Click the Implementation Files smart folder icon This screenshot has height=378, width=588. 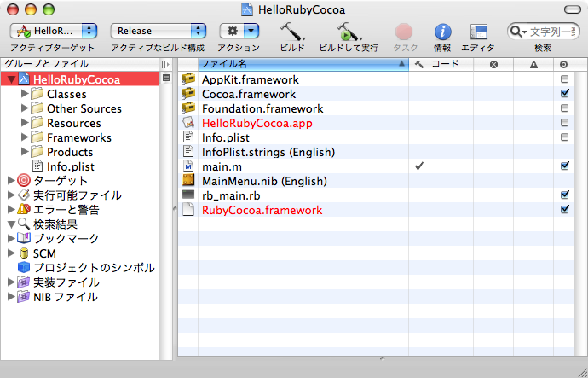click(23, 282)
